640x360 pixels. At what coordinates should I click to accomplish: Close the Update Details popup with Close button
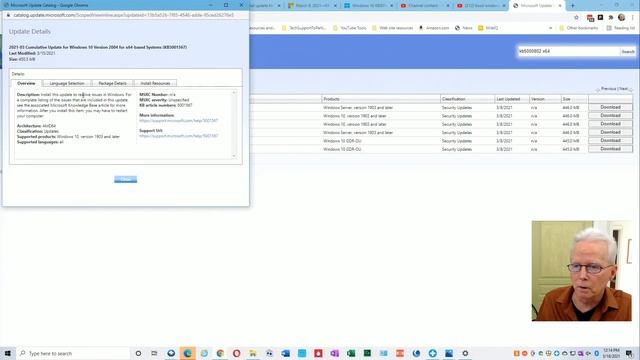click(125, 180)
